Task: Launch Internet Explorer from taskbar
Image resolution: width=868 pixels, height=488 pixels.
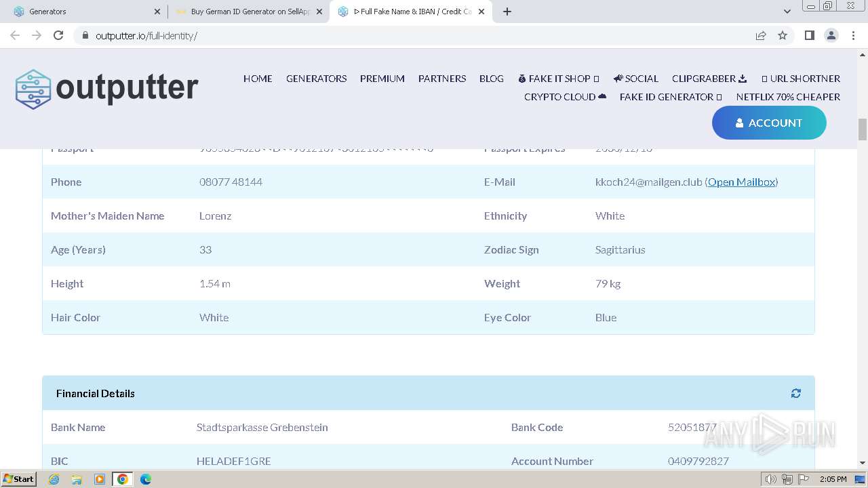Action: coord(54,479)
